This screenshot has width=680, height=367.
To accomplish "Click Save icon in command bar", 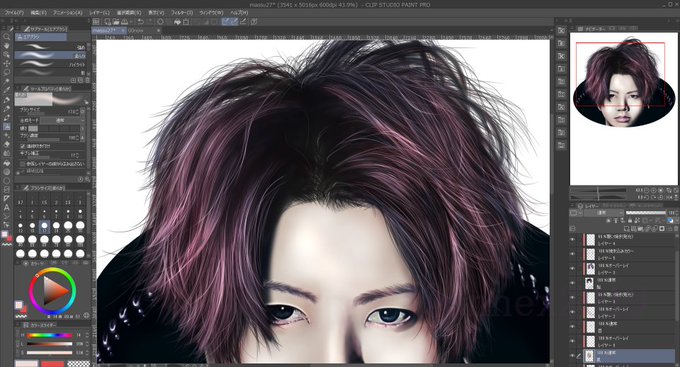I will pos(124,21).
